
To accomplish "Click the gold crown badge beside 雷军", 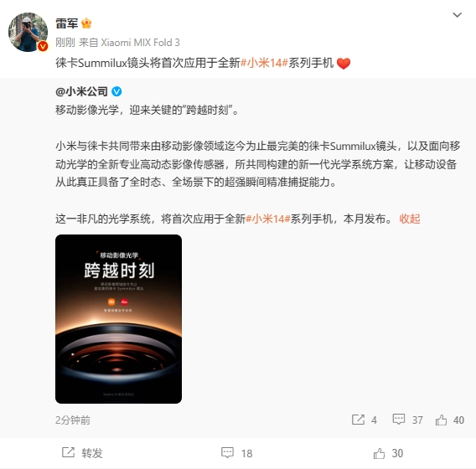I will (x=86, y=23).
